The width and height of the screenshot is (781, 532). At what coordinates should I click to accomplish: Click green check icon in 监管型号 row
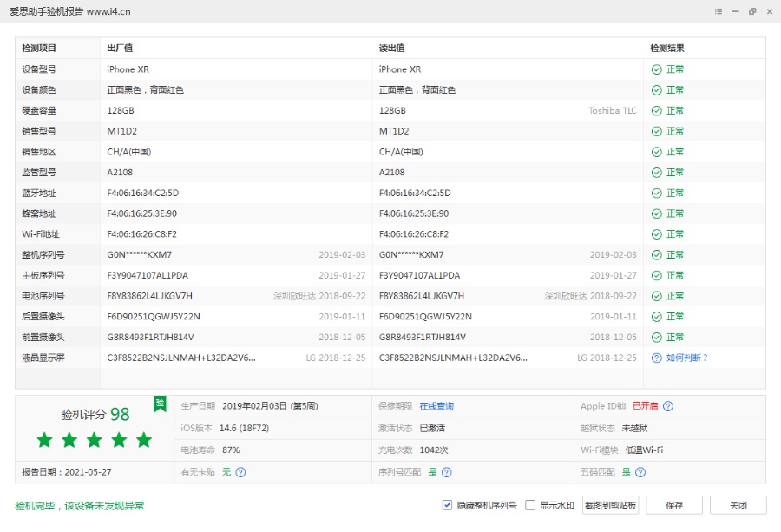pos(657,173)
